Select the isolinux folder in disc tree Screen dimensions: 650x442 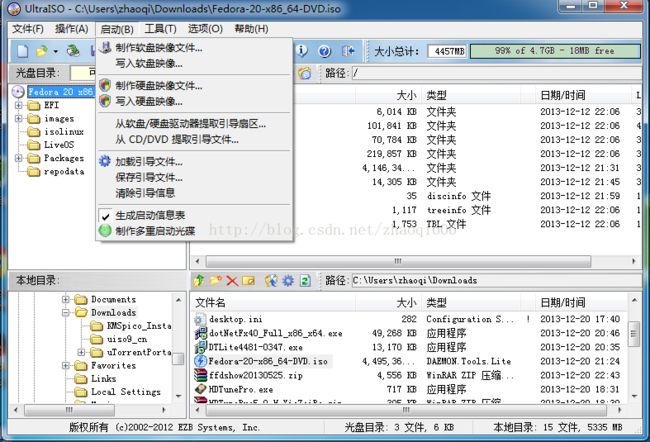coord(64,132)
